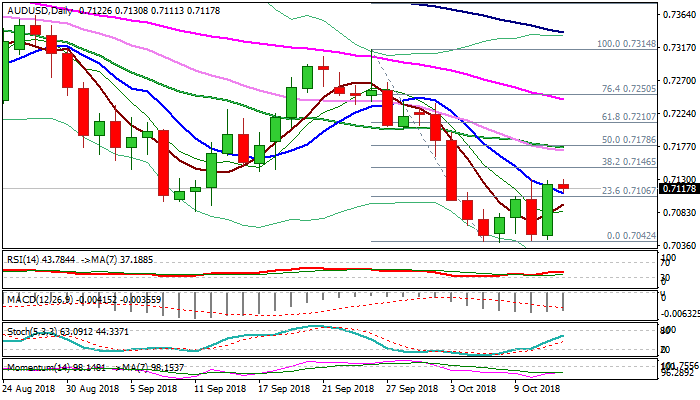Click the RSI(14) indicator label

click(25, 257)
